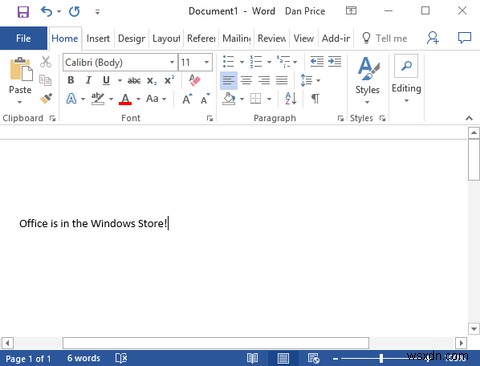Open the Styles gallery button

367,80
